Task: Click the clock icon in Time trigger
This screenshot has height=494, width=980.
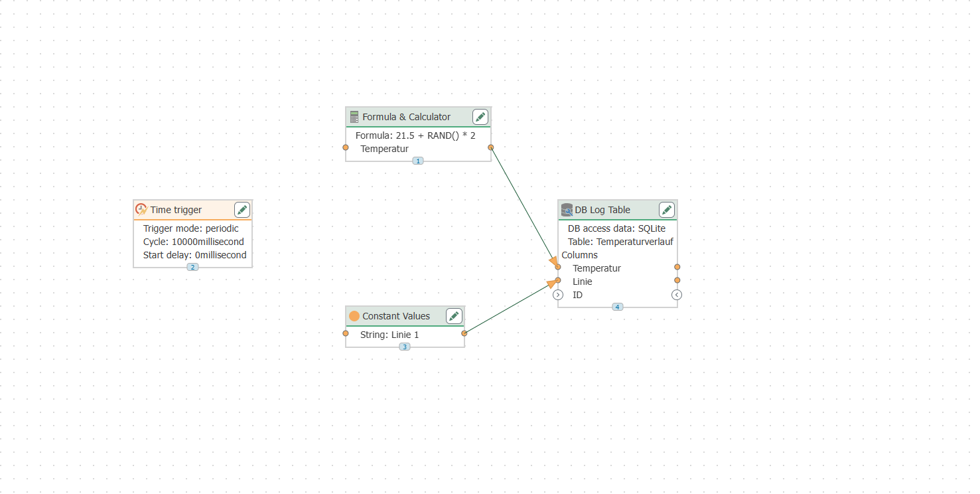Action: [141, 210]
